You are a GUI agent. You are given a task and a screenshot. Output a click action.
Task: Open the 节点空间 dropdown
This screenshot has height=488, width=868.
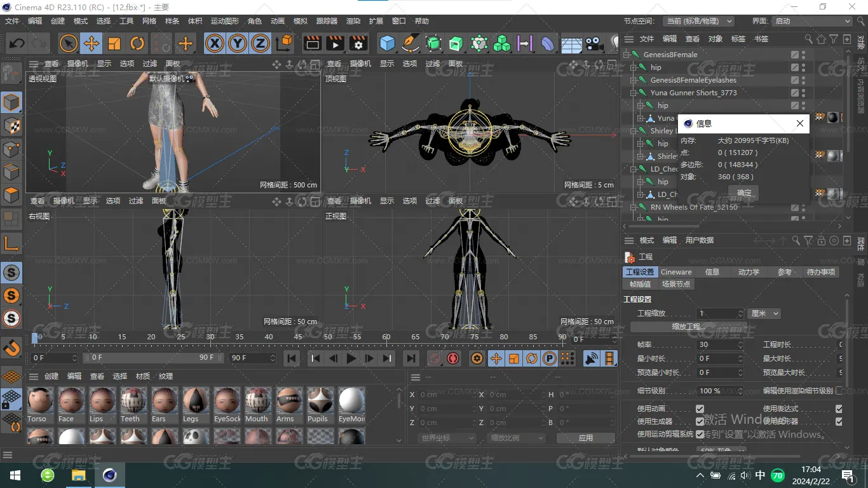pyautogui.click(x=698, y=21)
